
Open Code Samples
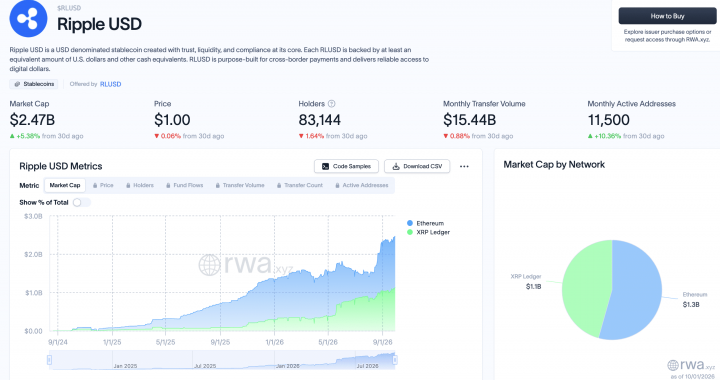click(346, 166)
